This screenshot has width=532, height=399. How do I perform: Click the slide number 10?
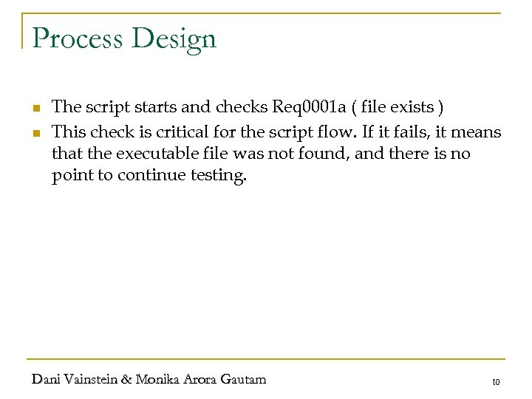coord(495,382)
